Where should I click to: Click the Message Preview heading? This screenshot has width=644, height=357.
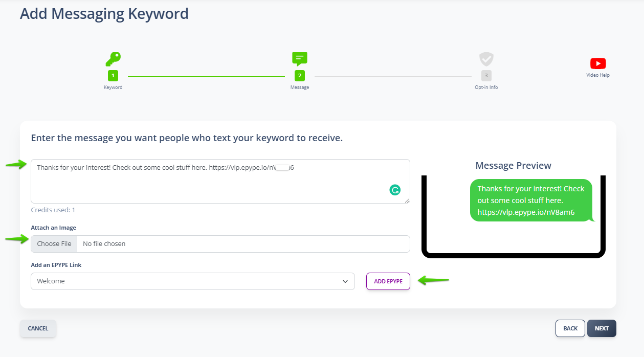[514, 166]
